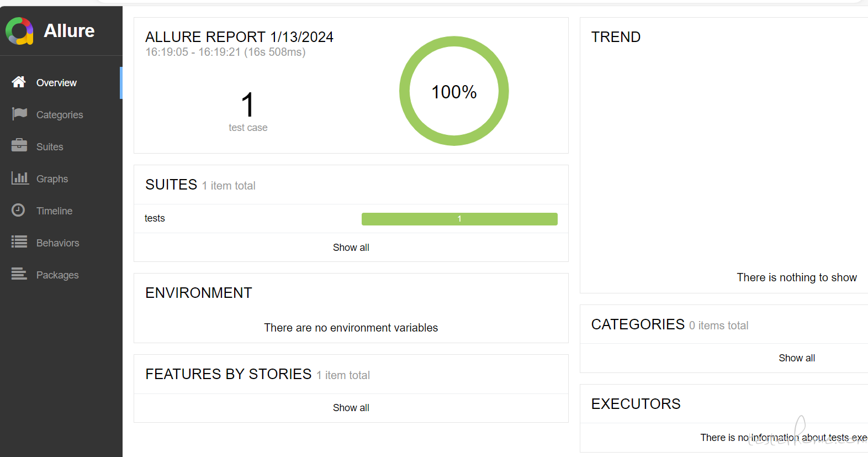Click '1 item total' beside FEATURES BY STORIES

tap(343, 375)
